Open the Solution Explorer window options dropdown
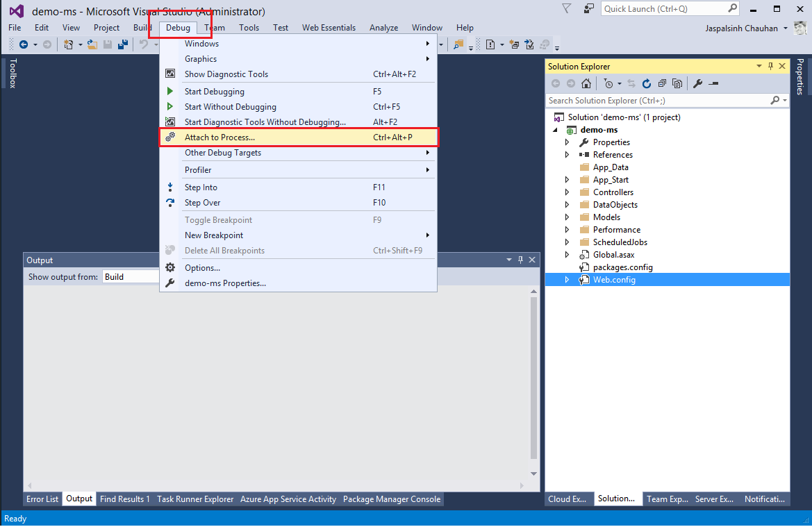This screenshot has width=812, height=527. pos(759,66)
